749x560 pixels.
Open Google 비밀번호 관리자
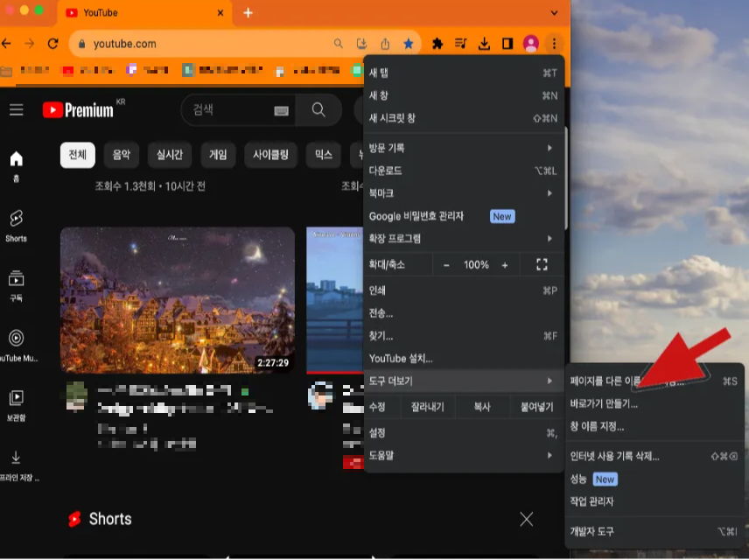pyautogui.click(x=464, y=216)
